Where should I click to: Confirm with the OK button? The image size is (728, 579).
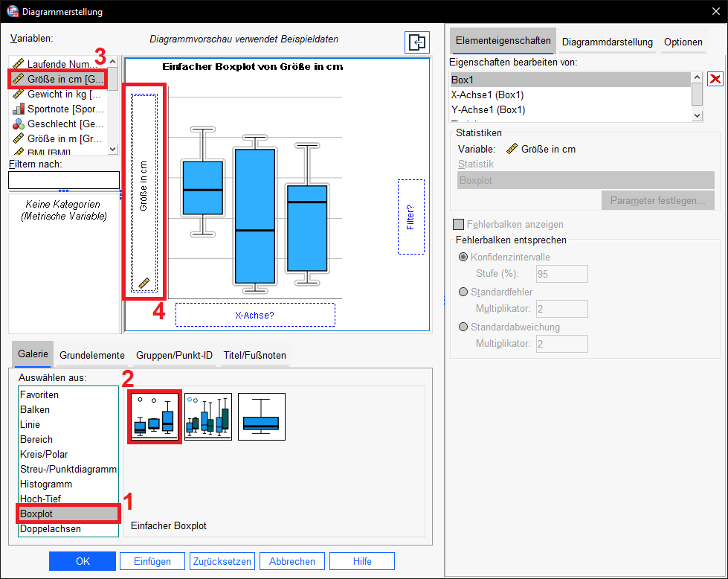tap(83, 561)
